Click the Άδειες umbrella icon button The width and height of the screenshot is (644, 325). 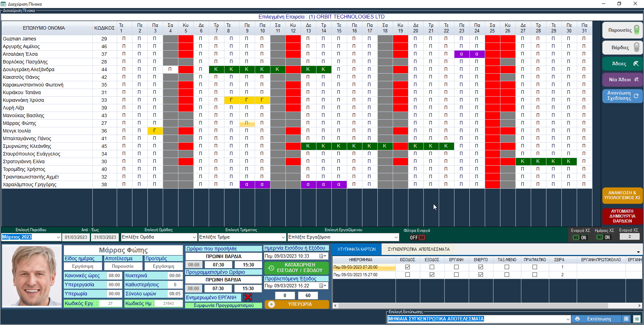click(636, 63)
